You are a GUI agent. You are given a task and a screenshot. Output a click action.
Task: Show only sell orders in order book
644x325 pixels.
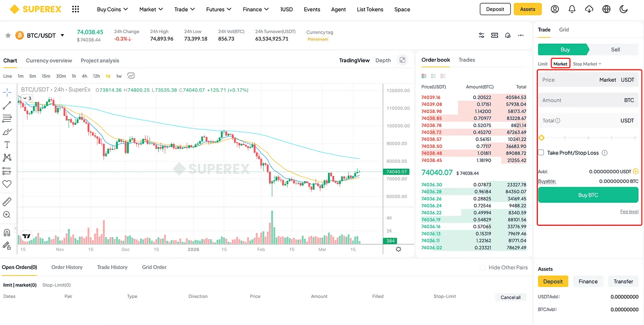point(443,76)
